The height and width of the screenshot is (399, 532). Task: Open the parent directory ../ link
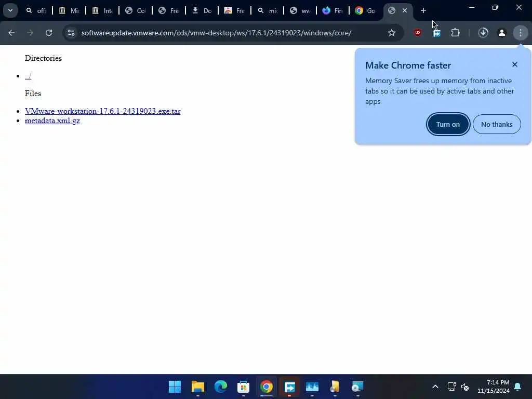[28, 76]
